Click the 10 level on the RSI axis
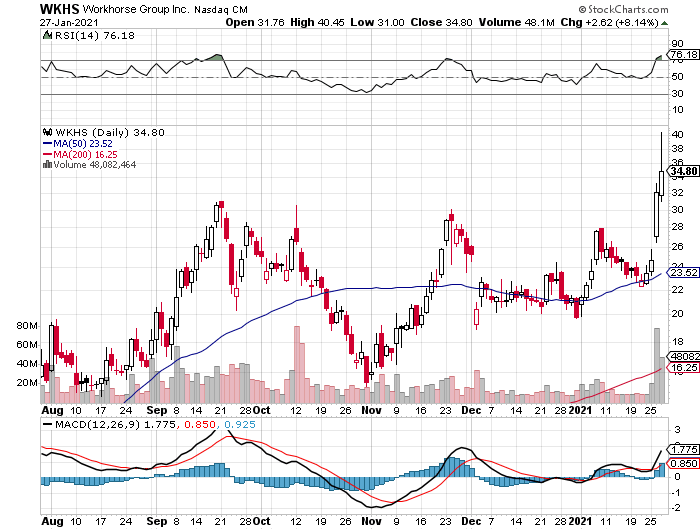The width and height of the screenshot is (700, 530). 677,109
